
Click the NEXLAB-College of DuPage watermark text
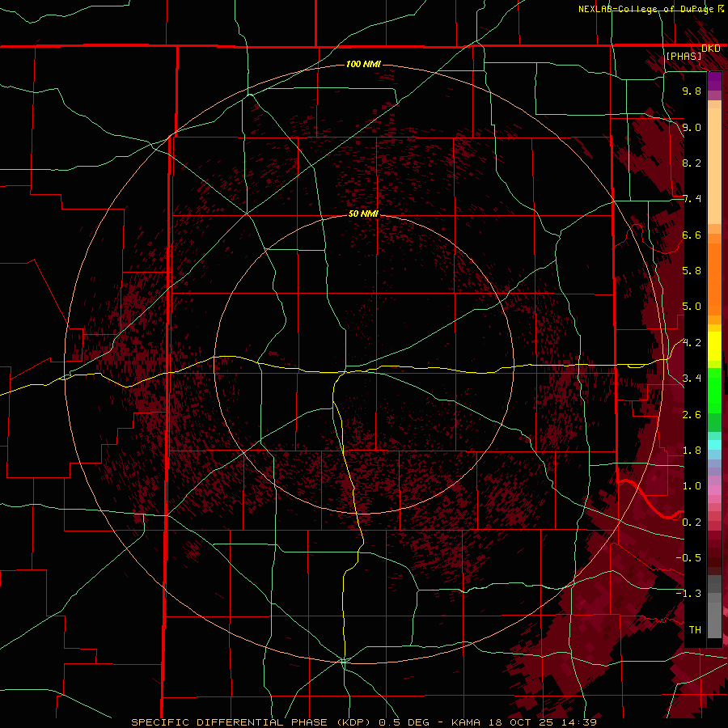[646, 9]
